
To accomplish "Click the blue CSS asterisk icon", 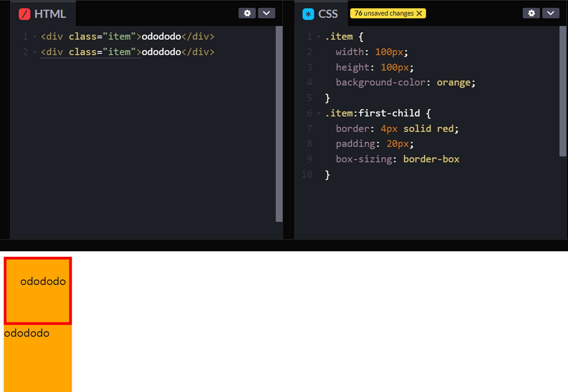I will point(308,14).
